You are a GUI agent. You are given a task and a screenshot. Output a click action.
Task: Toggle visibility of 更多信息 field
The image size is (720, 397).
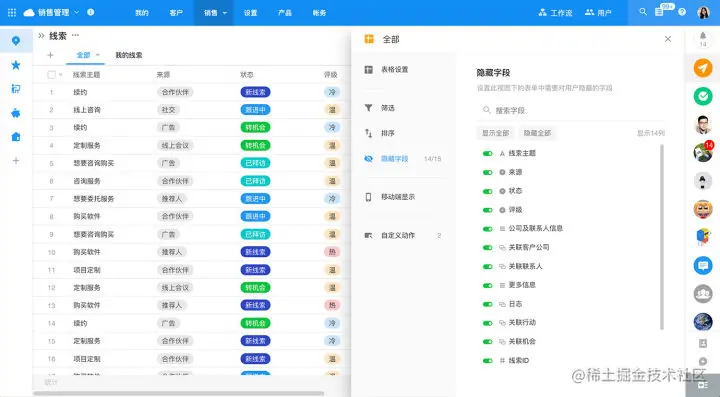(x=488, y=285)
